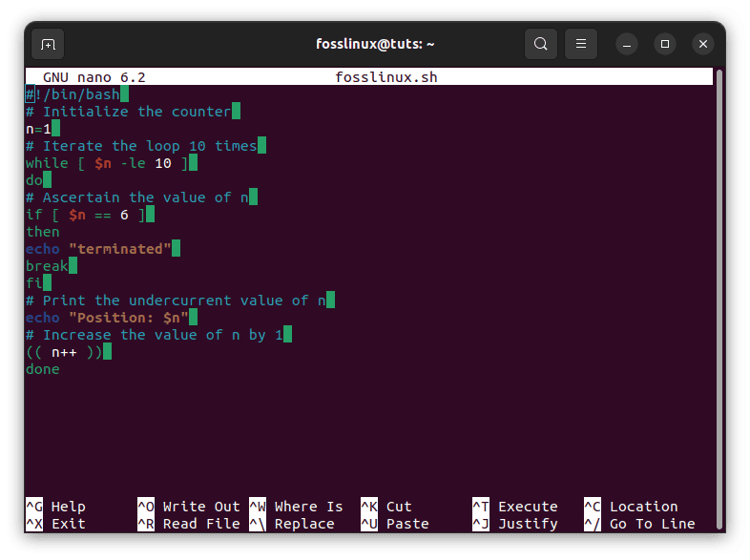
Task: Place cursor on the shebang line
Action: (x=76, y=94)
